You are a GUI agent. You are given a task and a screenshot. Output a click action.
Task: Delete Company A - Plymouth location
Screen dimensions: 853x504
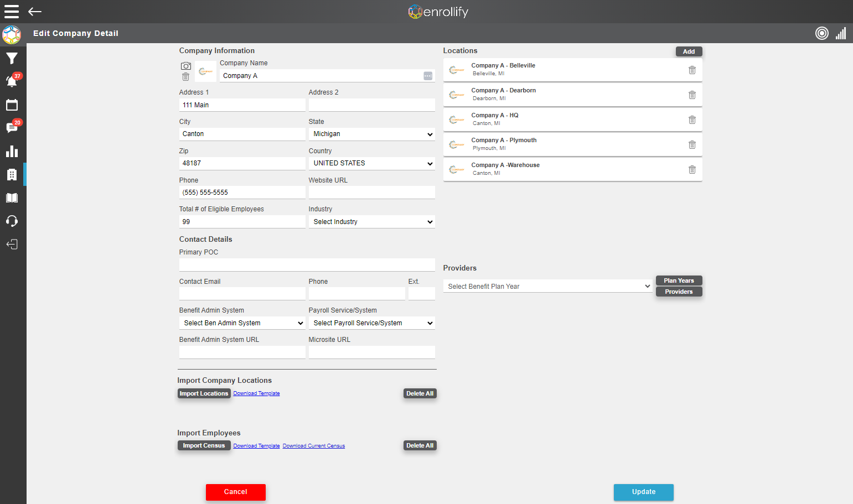[692, 144]
